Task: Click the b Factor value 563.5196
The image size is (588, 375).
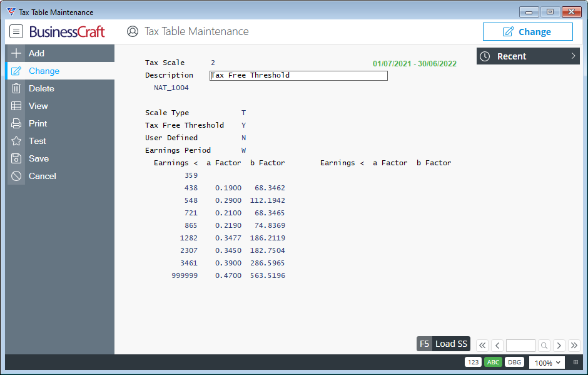Action: [267, 275]
